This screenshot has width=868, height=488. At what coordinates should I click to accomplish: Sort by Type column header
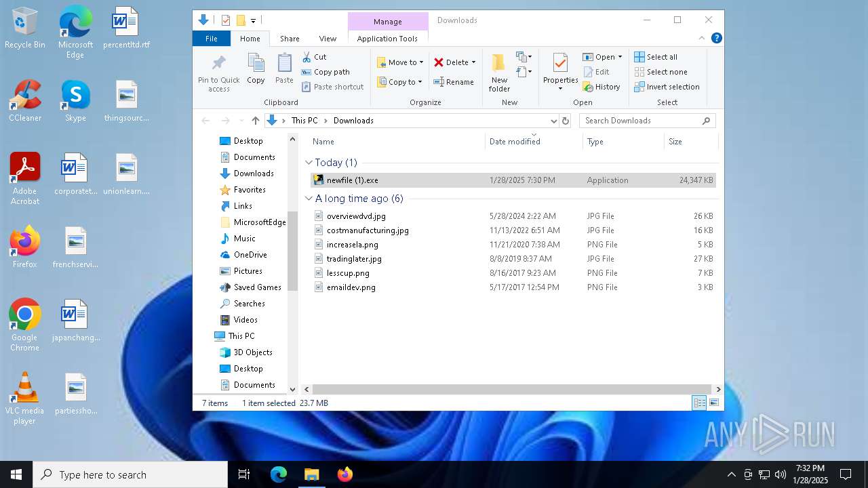(623, 142)
